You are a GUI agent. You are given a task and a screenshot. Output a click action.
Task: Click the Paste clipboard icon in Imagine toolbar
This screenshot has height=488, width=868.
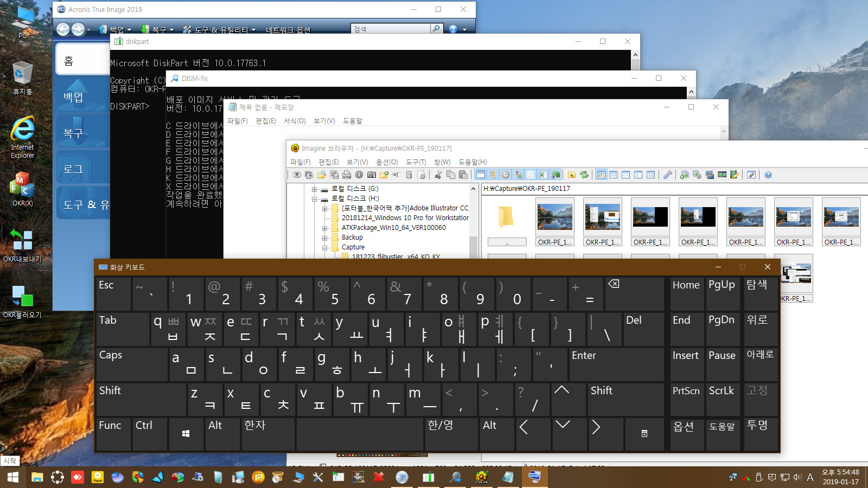463,175
